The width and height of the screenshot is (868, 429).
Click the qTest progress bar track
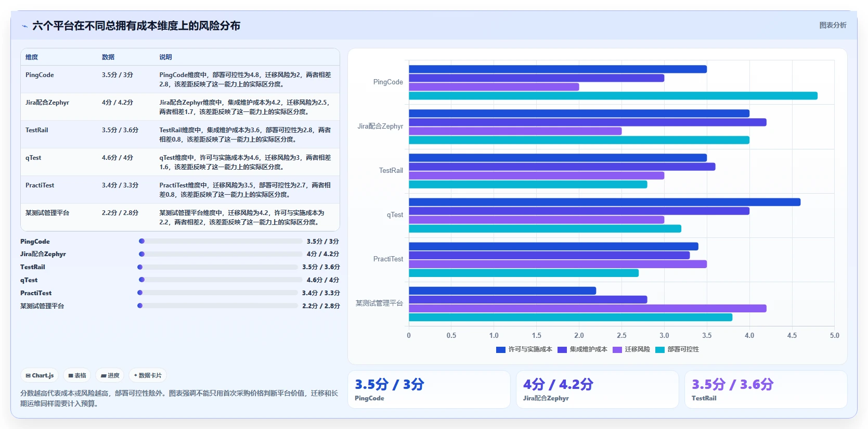[x=221, y=280]
